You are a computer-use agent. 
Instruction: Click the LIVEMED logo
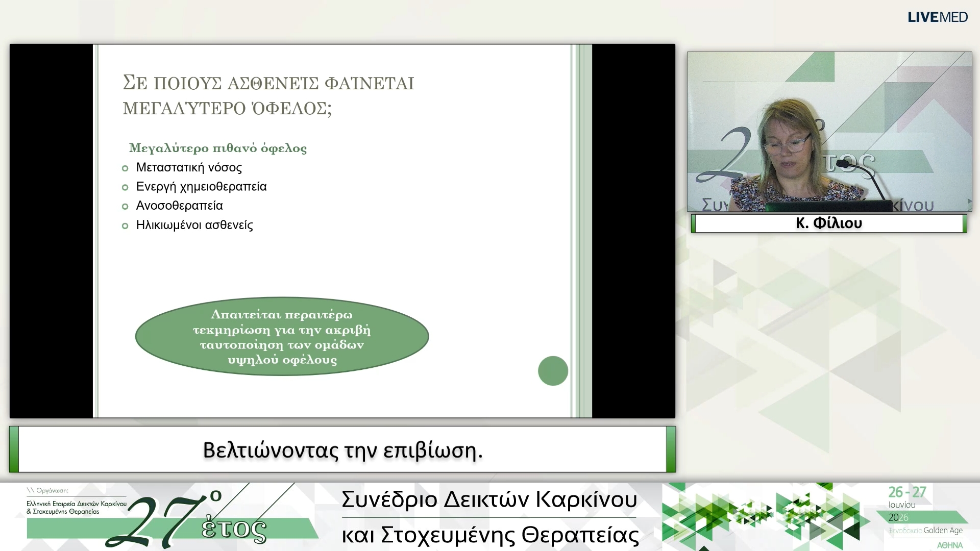(938, 17)
